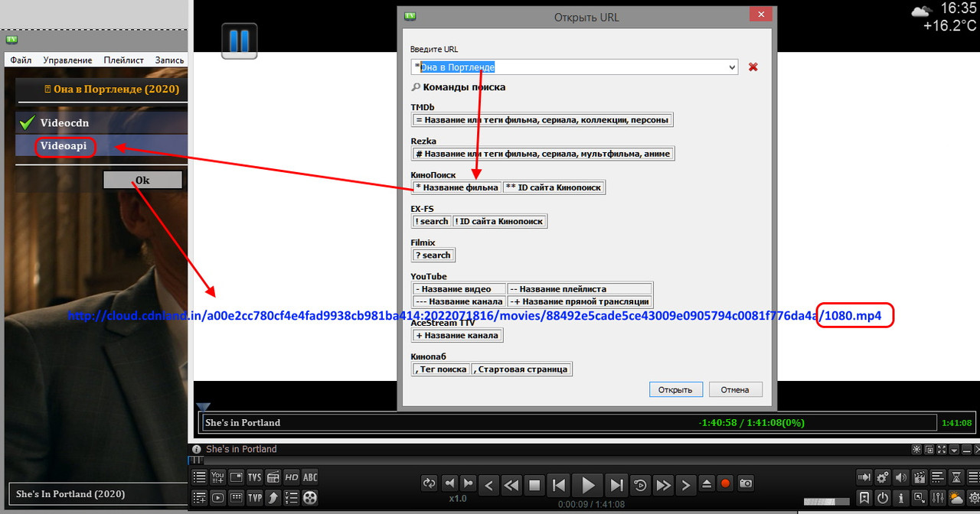Expand the URL history dropdown arrow
Screen dimensions: 980x514
point(731,67)
